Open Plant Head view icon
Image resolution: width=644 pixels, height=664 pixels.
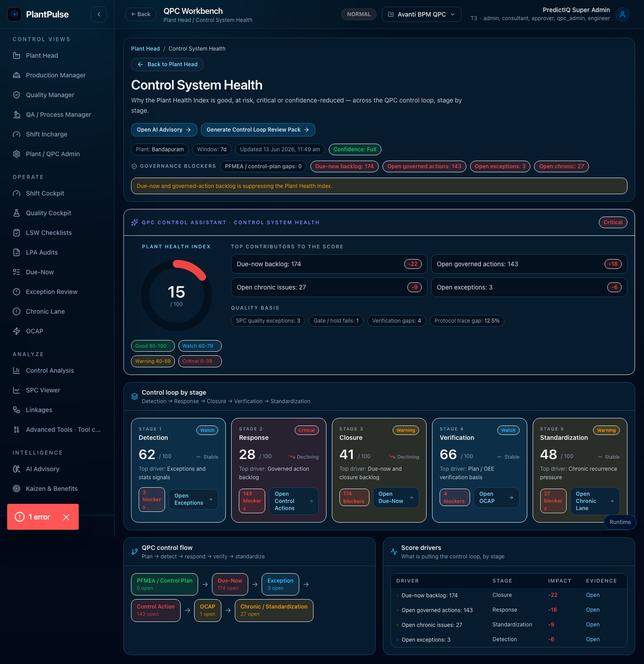coord(17,55)
